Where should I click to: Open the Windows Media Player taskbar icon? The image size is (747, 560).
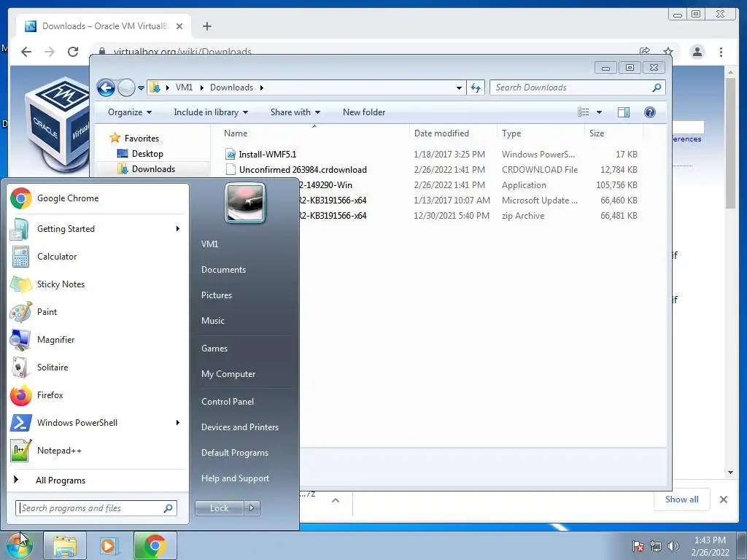tap(109, 545)
